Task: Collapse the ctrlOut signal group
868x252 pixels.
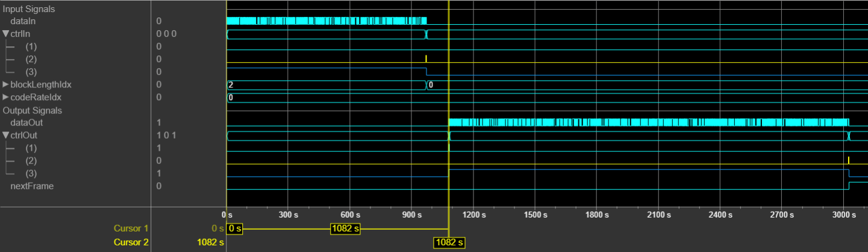Action: point(6,135)
